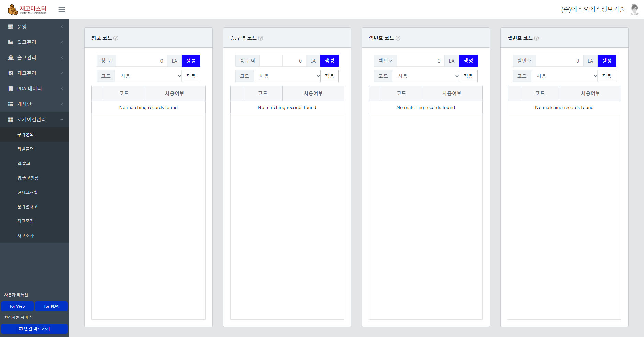Click the PDA 데이터 menu icon
Viewport: 644px width, 337px height.
11,88
